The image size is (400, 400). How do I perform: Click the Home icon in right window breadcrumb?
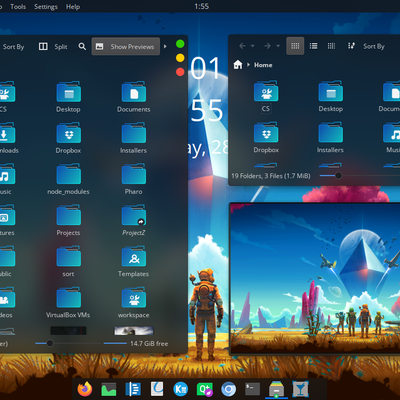click(238, 65)
